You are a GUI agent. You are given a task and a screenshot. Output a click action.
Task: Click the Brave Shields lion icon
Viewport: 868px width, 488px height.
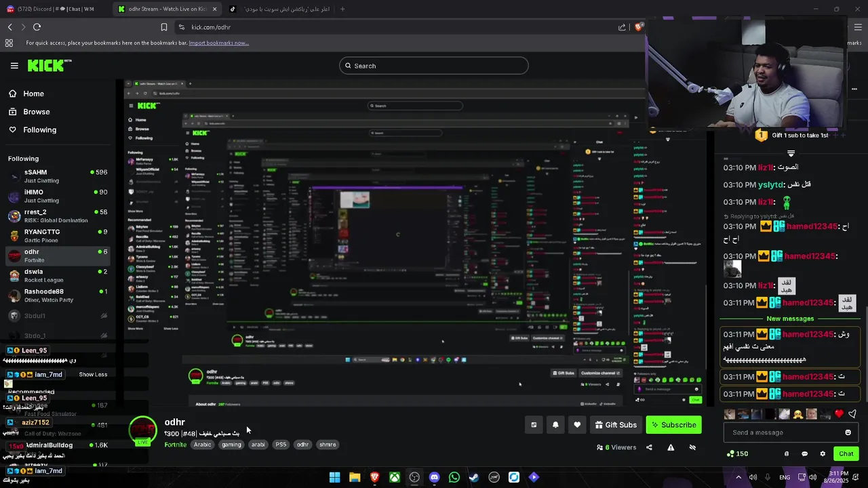tap(638, 27)
